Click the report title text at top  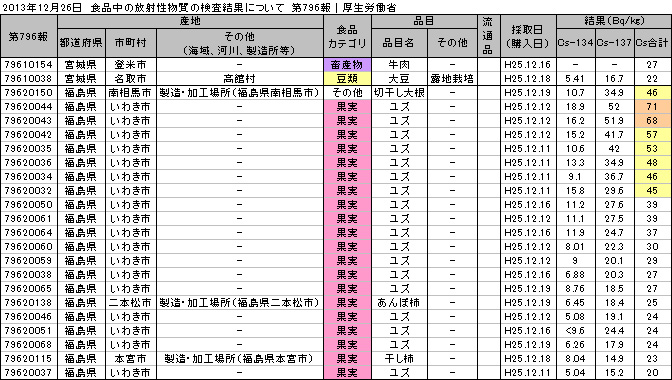(x=198, y=7)
